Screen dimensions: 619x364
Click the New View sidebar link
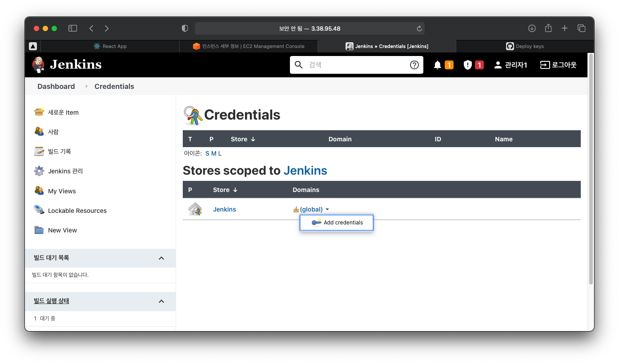[x=62, y=230]
